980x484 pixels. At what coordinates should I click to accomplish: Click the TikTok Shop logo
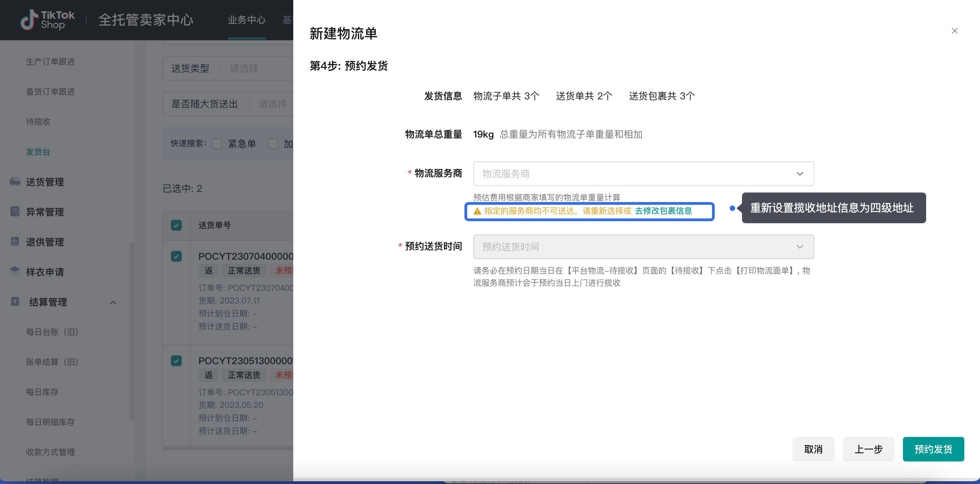[47, 20]
